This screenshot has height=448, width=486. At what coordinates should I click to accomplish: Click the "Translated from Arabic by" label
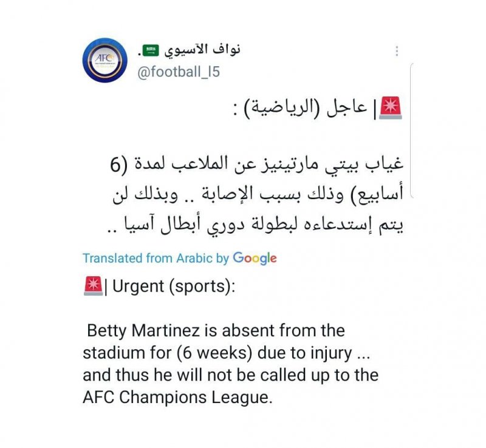pyautogui.click(x=156, y=258)
